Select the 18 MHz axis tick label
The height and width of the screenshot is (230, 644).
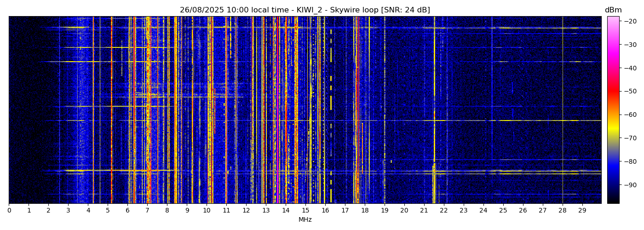click(x=365, y=211)
